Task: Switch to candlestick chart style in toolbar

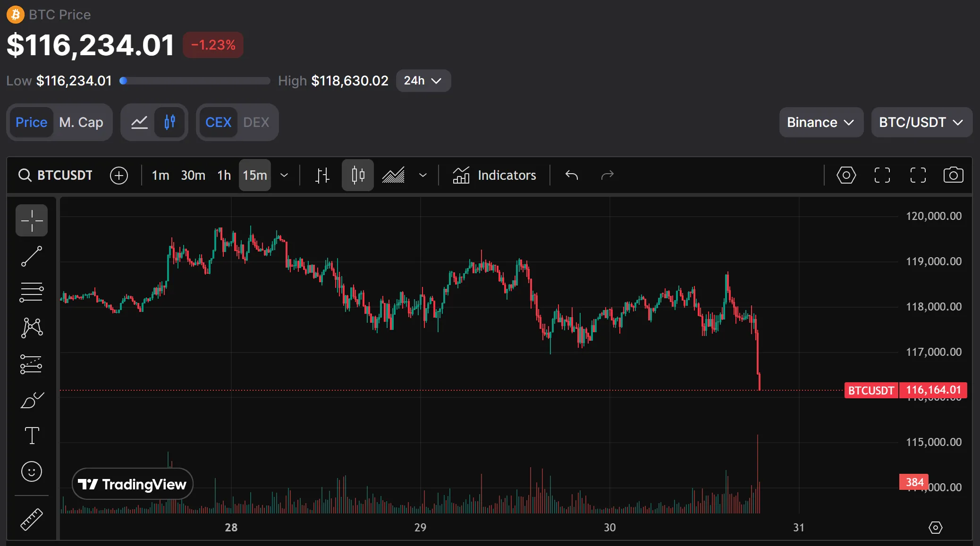Action: point(358,175)
